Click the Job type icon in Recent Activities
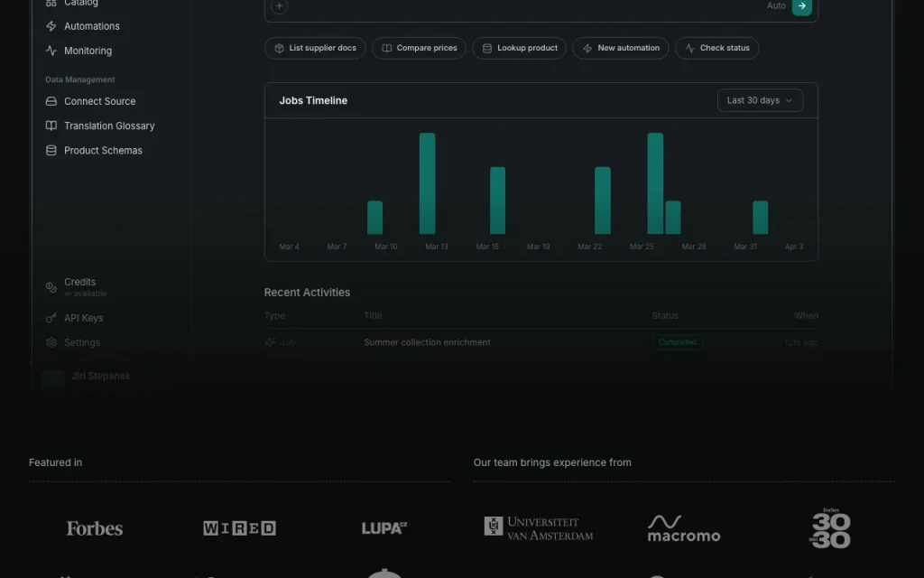The image size is (924, 578). pyautogui.click(x=270, y=342)
